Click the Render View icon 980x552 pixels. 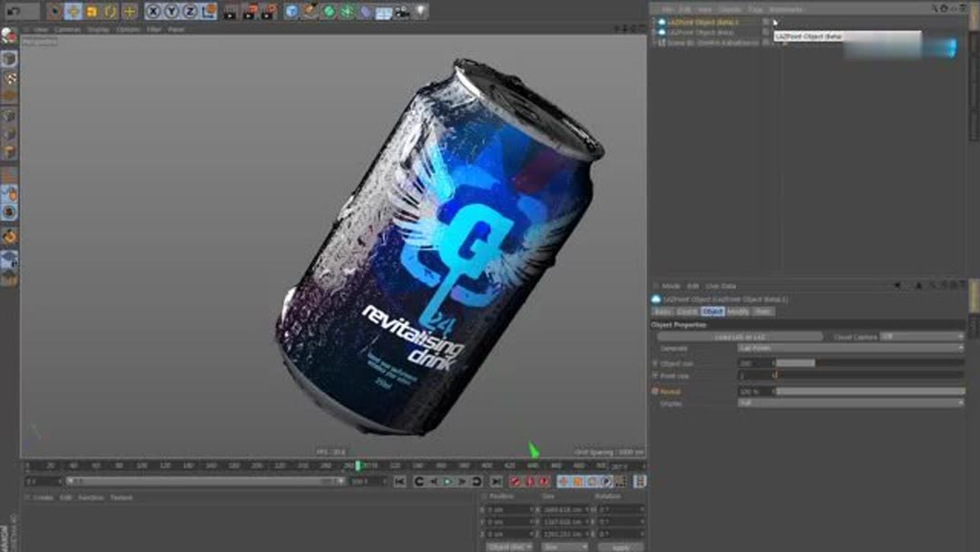pos(252,12)
